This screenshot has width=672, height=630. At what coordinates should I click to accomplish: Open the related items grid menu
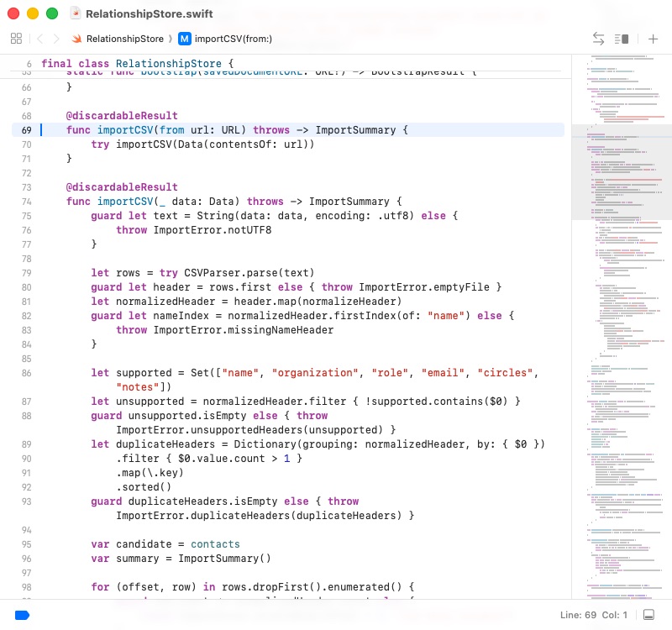click(16, 39)
